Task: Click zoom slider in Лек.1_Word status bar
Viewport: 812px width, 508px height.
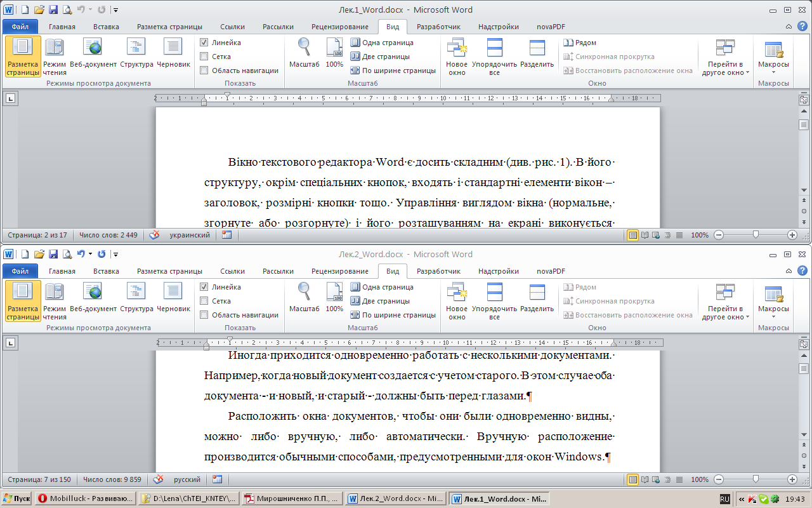Action: 756,235
